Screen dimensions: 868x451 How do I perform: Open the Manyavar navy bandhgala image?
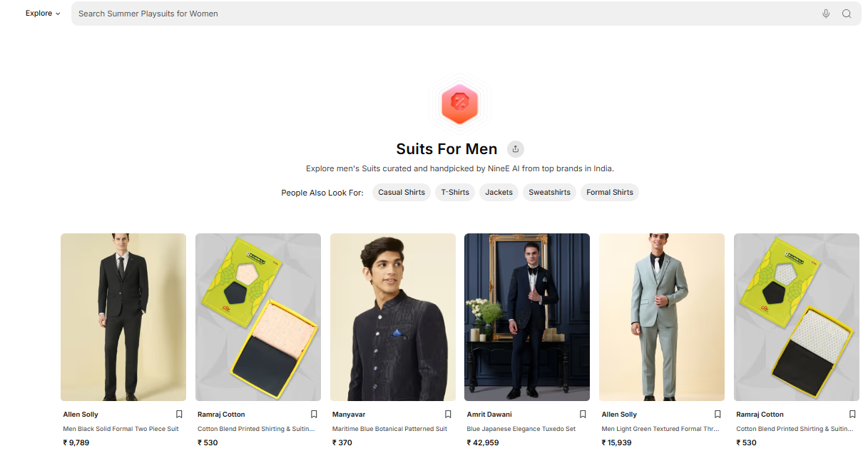(393, 317)
